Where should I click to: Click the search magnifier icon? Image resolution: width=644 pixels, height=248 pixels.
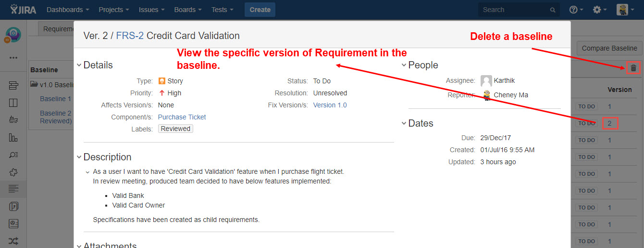pos(553,10)
